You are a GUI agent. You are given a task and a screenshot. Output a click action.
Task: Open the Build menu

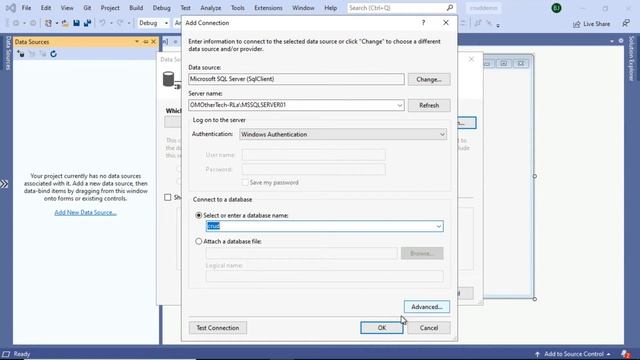pyautogui.click(x=136, y=8)
